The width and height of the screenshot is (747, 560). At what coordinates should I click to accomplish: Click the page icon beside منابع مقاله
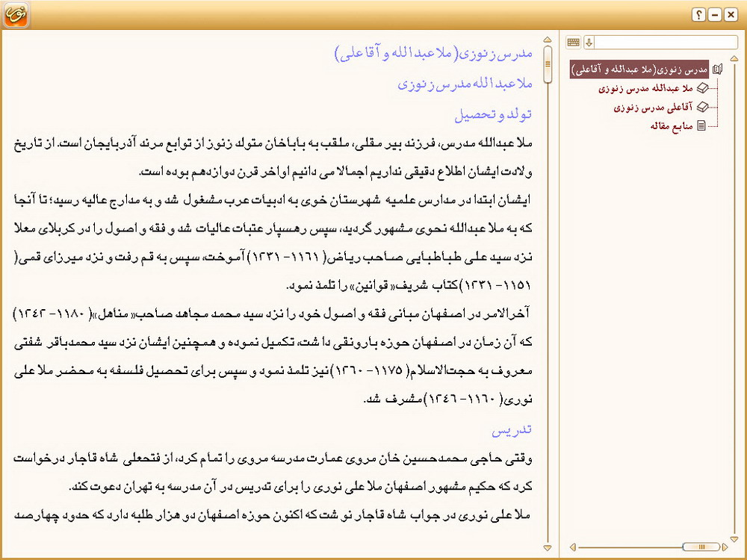pos(701,126)
